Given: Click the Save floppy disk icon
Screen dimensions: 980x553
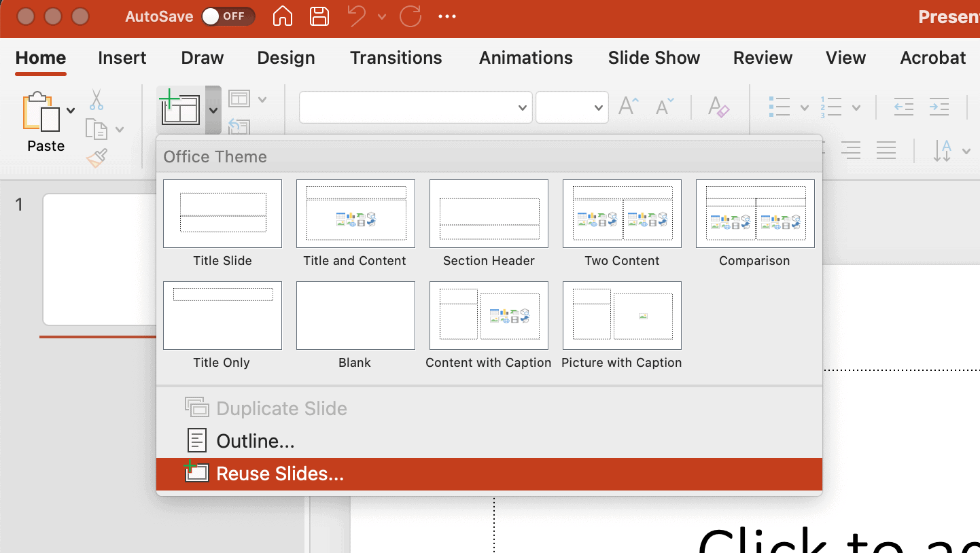Looking at the screenshot, I should pyautogui.click(x=319, y=16).
